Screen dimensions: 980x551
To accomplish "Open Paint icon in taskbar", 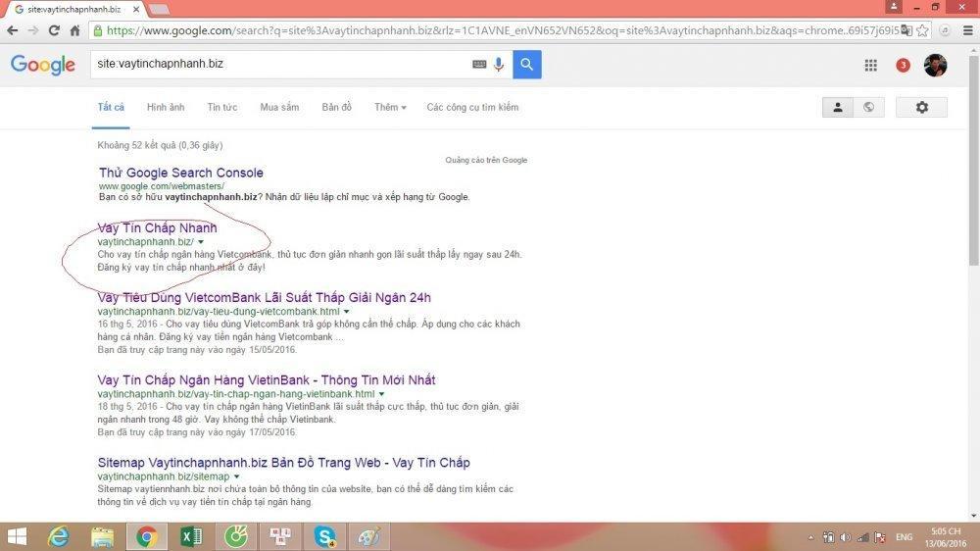I will tap(368, 536).
